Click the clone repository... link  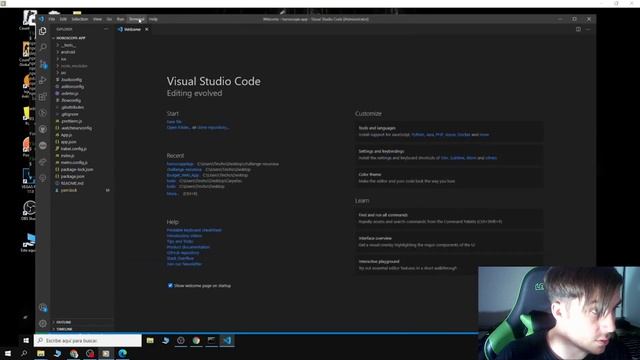coord(213,127)
